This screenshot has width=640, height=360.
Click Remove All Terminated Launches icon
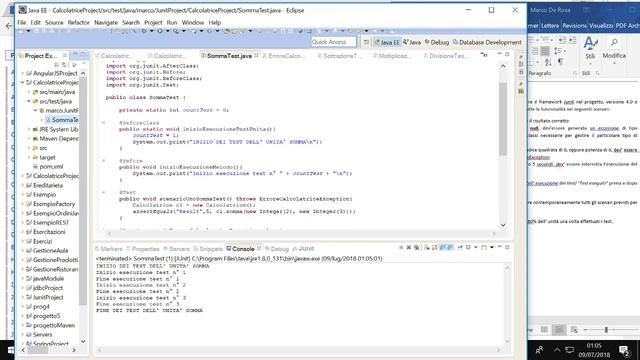(x=416, y=247)
